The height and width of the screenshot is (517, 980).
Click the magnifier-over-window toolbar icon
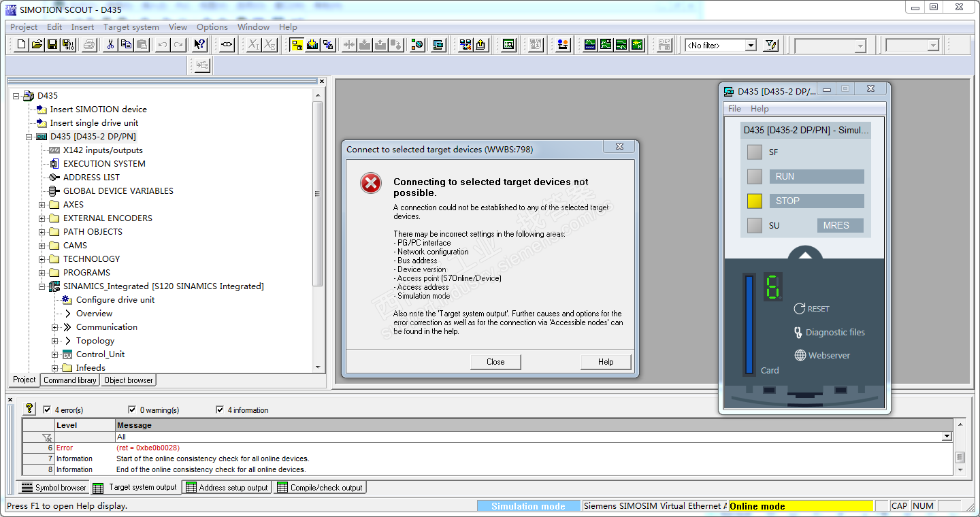(508, 45)
